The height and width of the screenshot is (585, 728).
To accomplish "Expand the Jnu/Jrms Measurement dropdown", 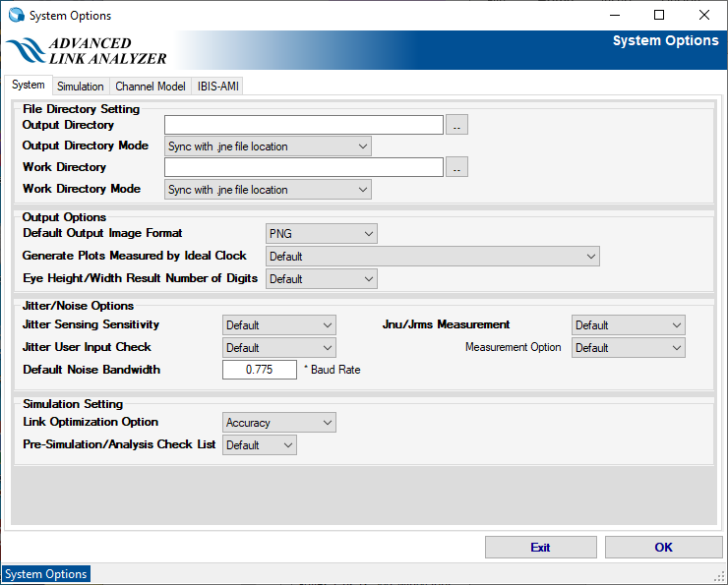I will tap(628, 325).
